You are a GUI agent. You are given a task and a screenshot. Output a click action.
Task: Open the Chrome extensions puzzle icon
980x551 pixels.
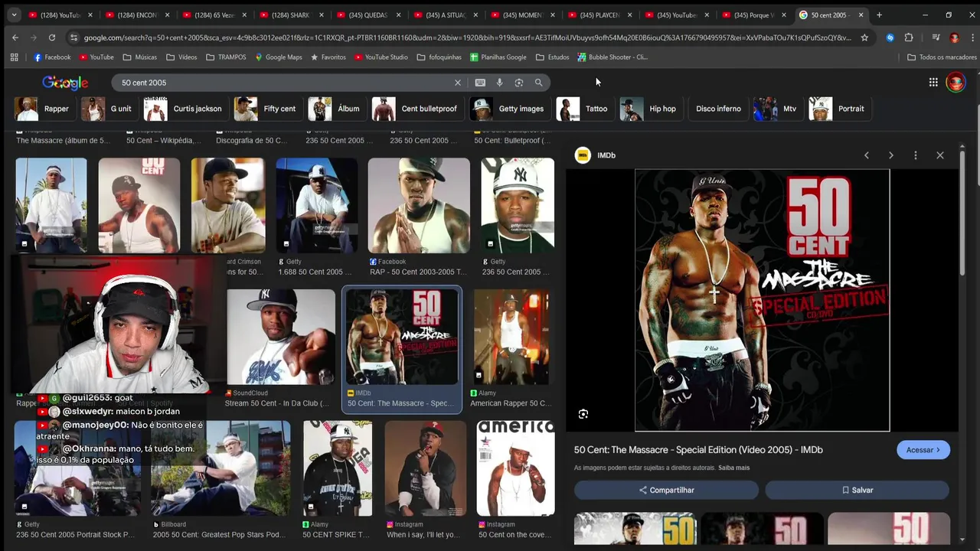tap(909, 37)
